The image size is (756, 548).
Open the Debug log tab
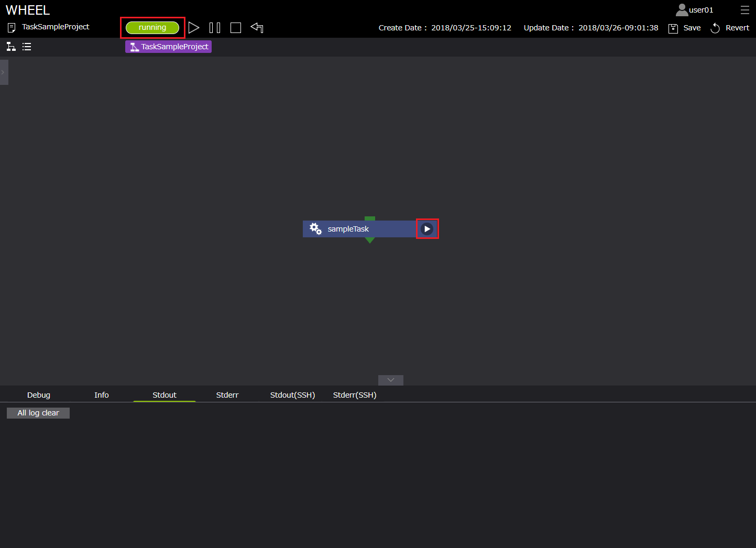point(39,395)
